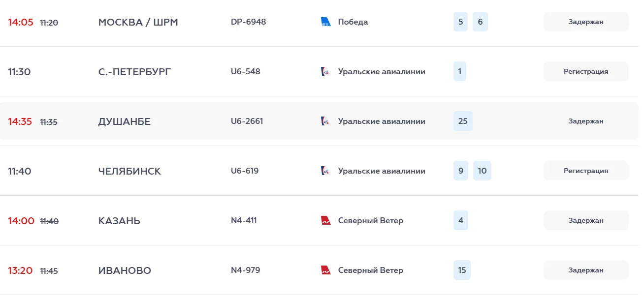Click Задержан status for Иваново flight

pyautogui.click(x=586, y=270)
